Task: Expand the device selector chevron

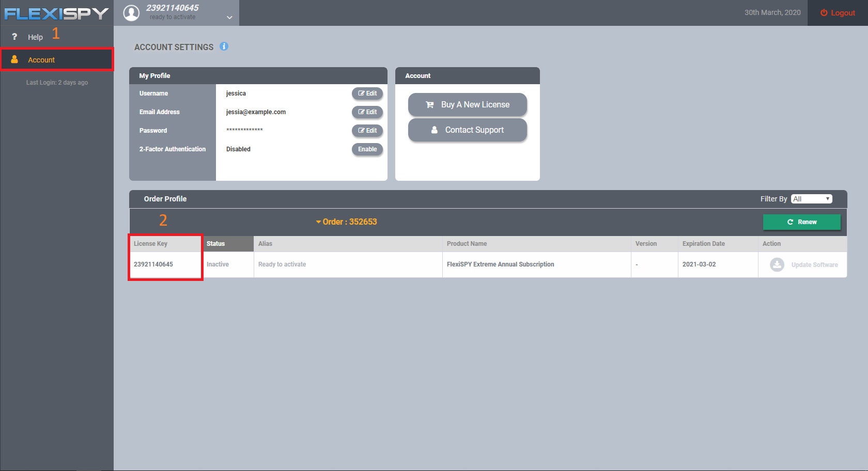Action: coord(229,18)
